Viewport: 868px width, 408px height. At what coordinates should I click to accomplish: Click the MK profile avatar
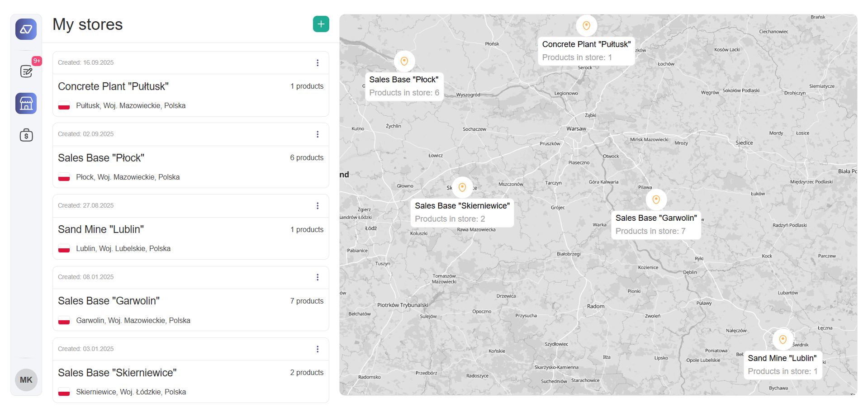[26, 380]
